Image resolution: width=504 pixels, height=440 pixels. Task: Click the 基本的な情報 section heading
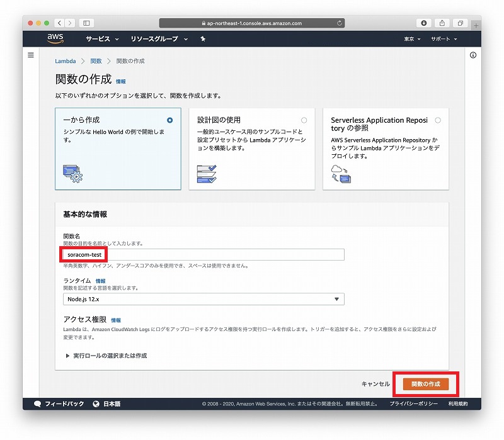click(x=85, y=214)
